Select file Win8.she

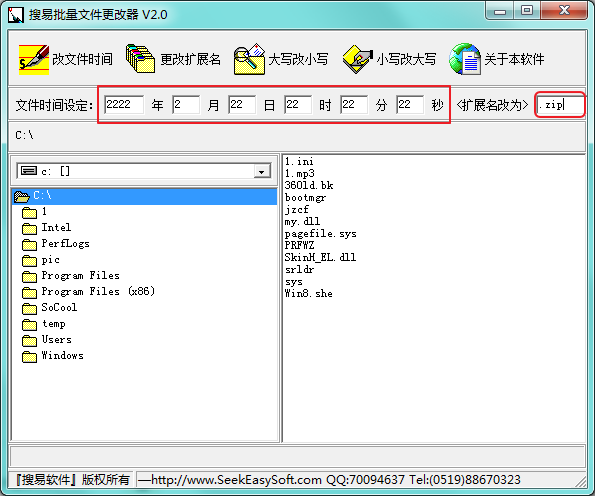tap(309, 294)
